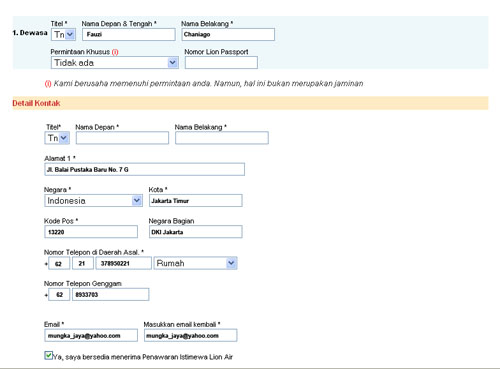Click the empty contact Nama Belakang field

tap(222, 138)
